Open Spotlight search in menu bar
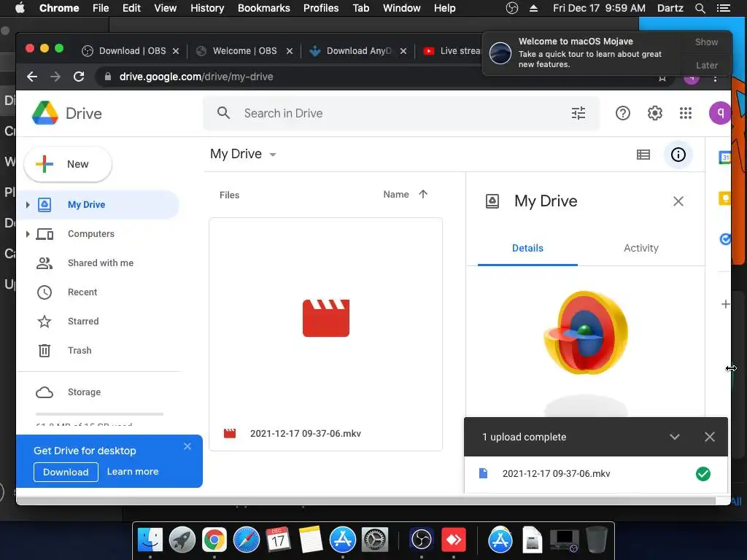Screen dimensions: 747x560 (700, 8)
